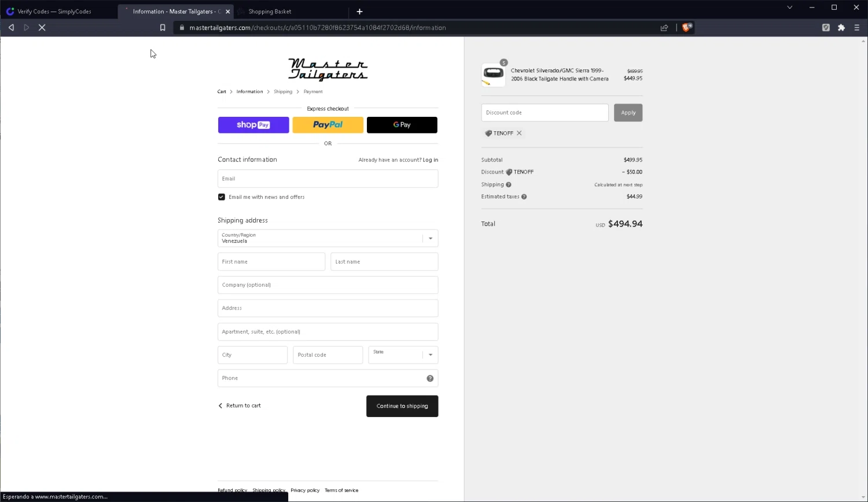Bookmark this page icon
The width and height of the screenshot is (868, 502).
click(x=163, y=27)
